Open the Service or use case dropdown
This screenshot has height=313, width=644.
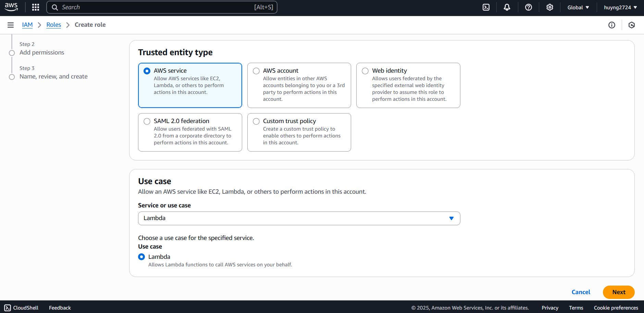[x=299, y=218]
